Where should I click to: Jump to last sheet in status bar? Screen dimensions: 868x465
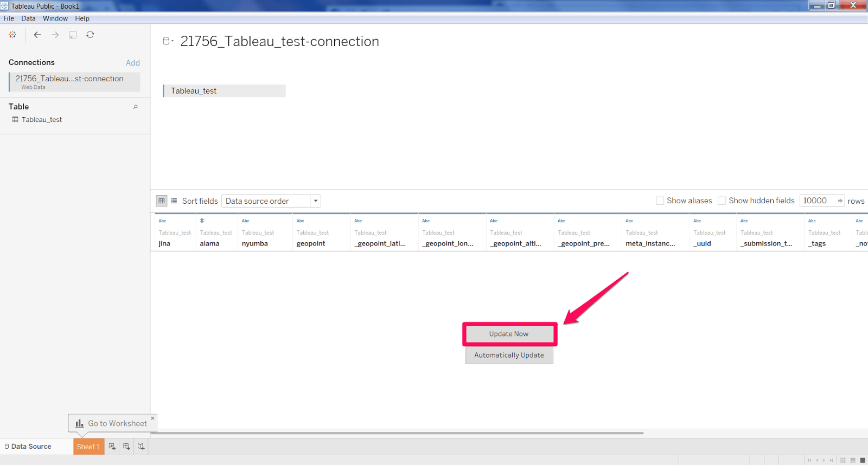[831, 460]
